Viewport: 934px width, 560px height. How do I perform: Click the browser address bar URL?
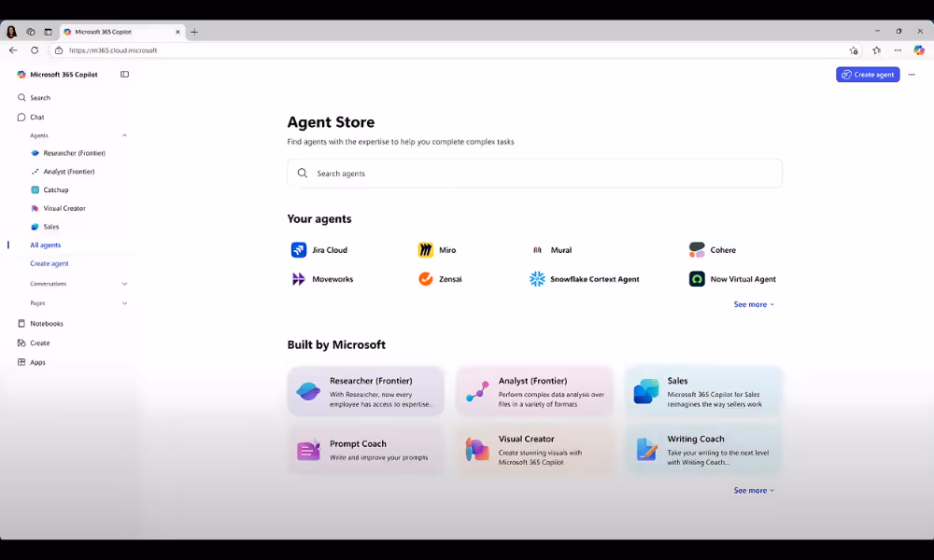pyautogui.click(x=113, y=50)
